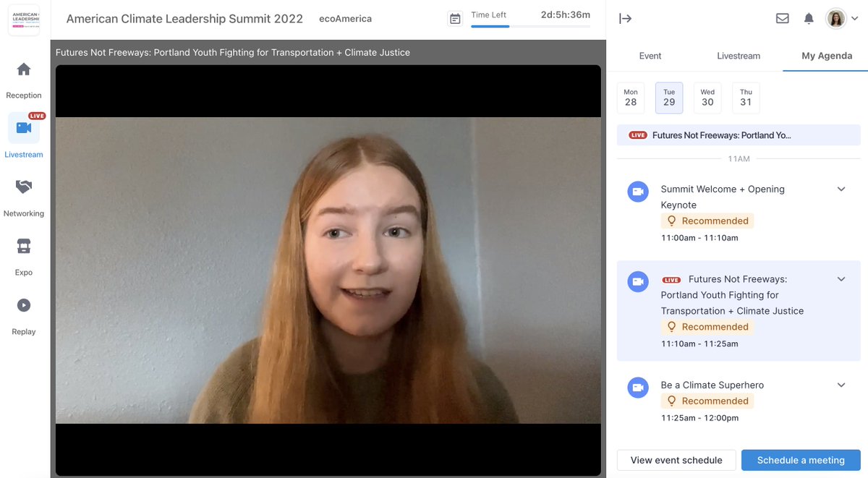Expand the Be a Climate Superhero session
The image size is (868, 478).
pyautogui.click(x=841, y=385)
